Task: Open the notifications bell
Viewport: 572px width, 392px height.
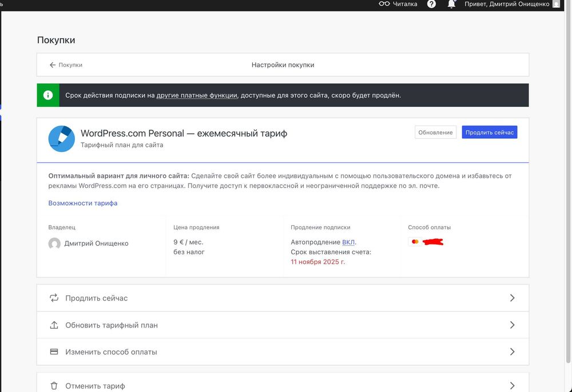Action: click(451, 4)
